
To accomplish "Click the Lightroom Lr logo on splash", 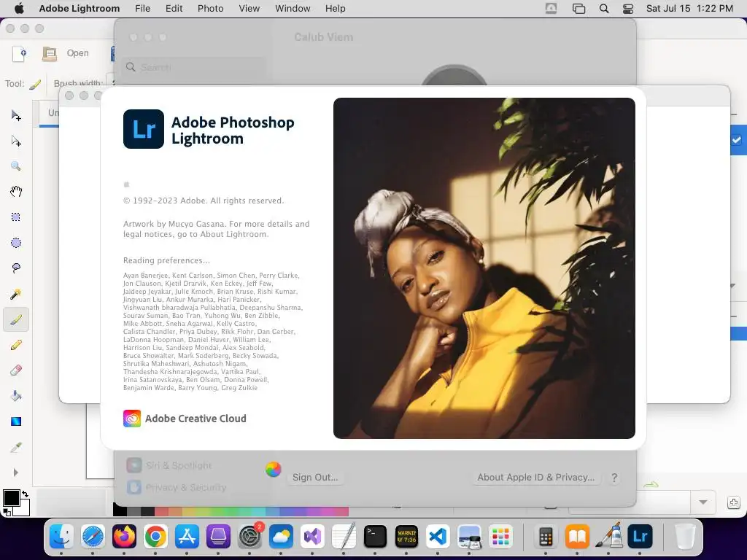I will click(x=144, y=129).
